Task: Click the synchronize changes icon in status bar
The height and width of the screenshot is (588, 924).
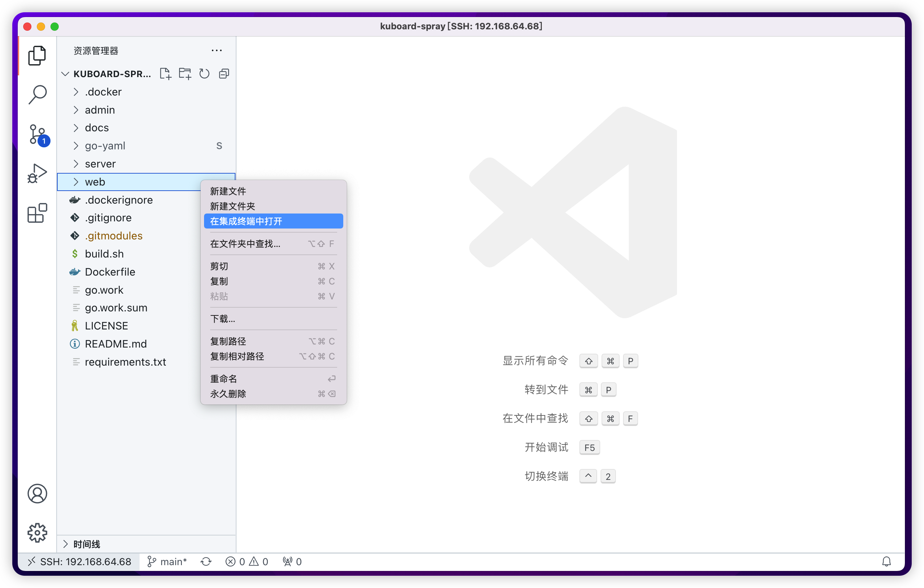Action: [206, 561]
